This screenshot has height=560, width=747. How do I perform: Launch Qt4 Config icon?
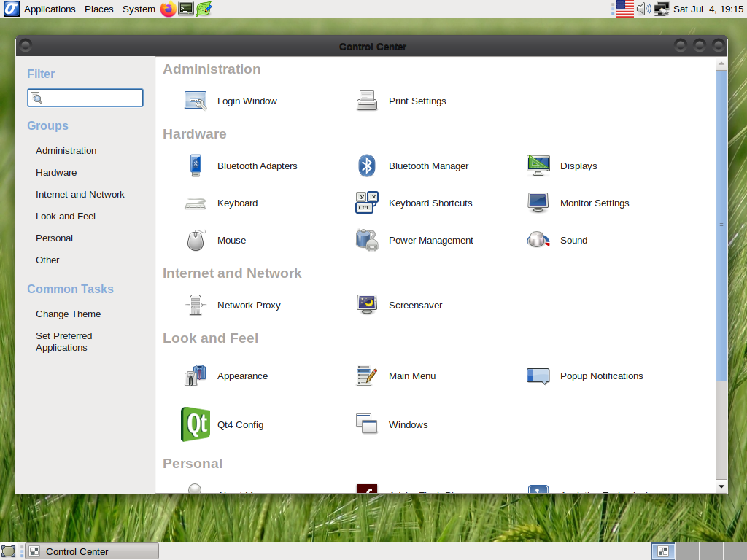[196, 424]
